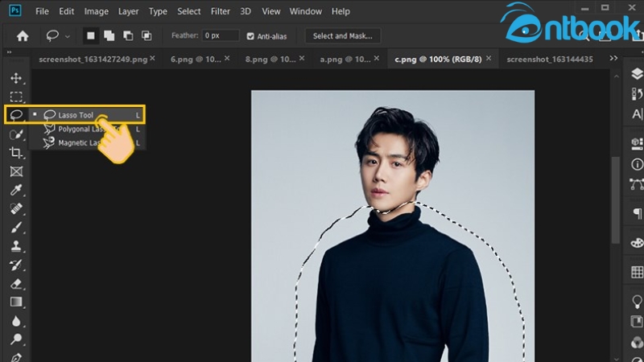Click the Select and Mask button
644x362 pixels.
343,35
